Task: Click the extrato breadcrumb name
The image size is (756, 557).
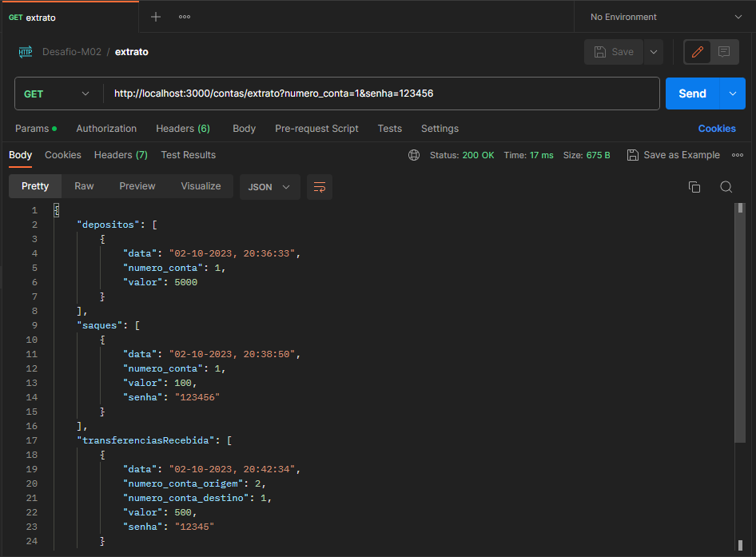Action: tap(132, 52)
